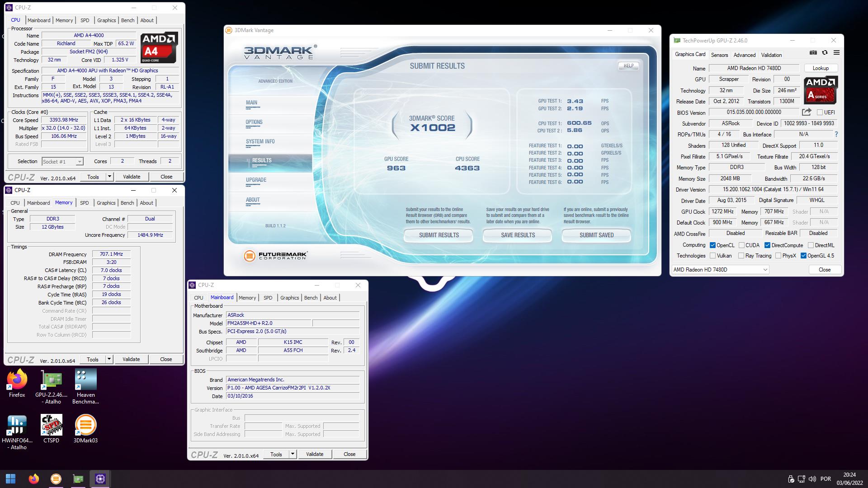Click the GPU name field AMD Radeon HD 7480D
Image resolution: width=868 pixels, height=488 pixels.
pos(754,68)
